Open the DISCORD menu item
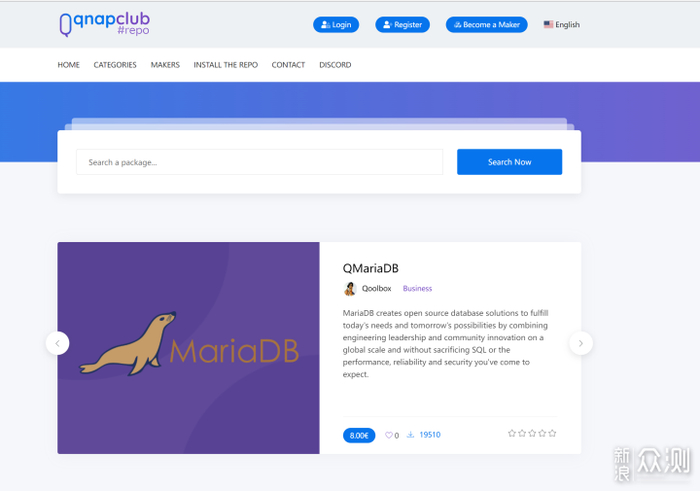Viewport: 700px width, 491px height. [335, 65]
